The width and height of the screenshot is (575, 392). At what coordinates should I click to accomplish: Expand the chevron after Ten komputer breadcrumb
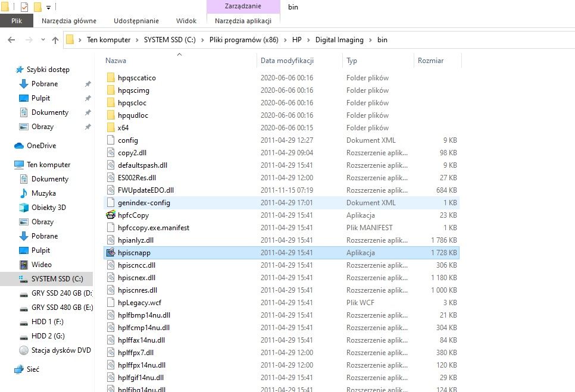(137, 40)
